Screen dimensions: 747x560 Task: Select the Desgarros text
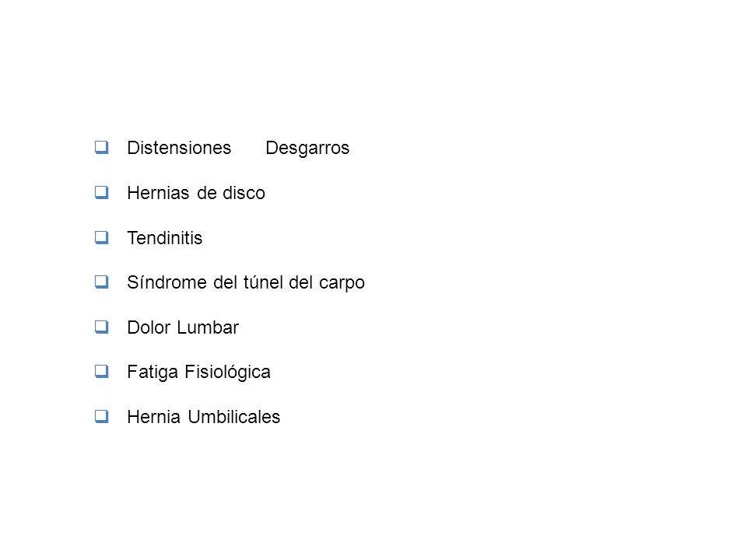(307, 148)
